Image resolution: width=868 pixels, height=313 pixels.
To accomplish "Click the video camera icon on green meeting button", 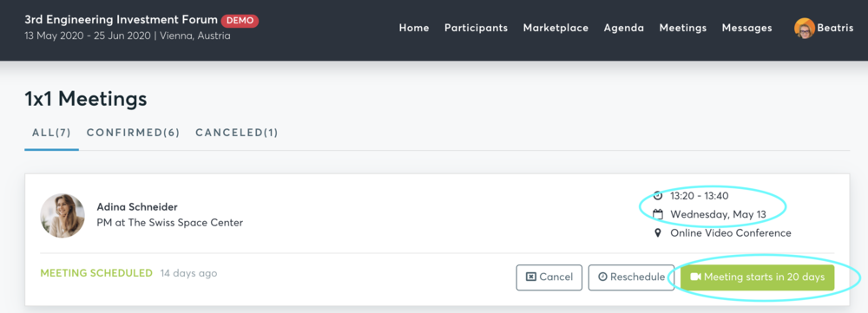I will (x=696, y=277).
